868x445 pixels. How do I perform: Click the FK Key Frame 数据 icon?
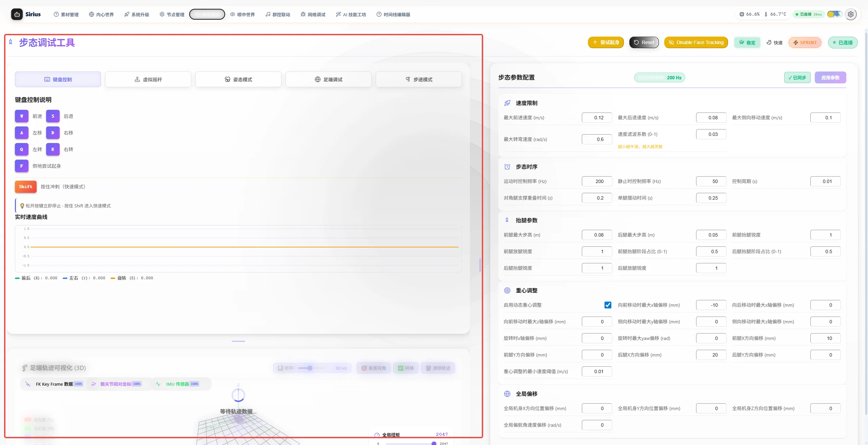(x=28, y=384)
